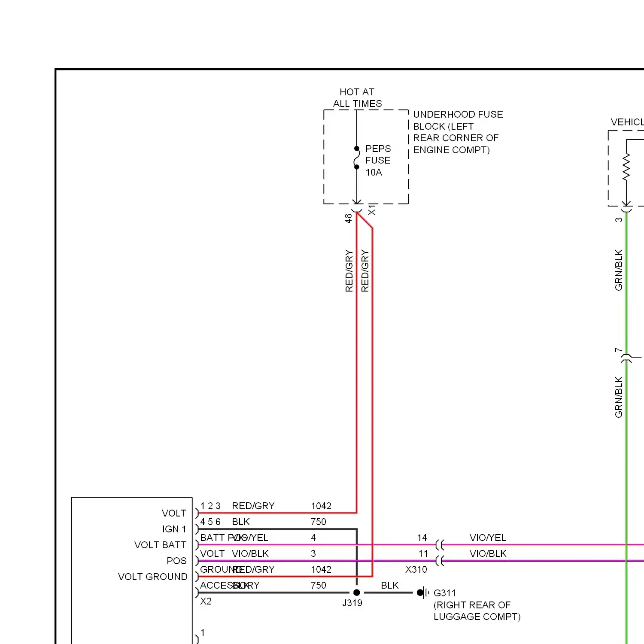Click the connector symbol at pin 7 on the green wire
This screenshot has width=644, height=644.
tap(626, 358)
